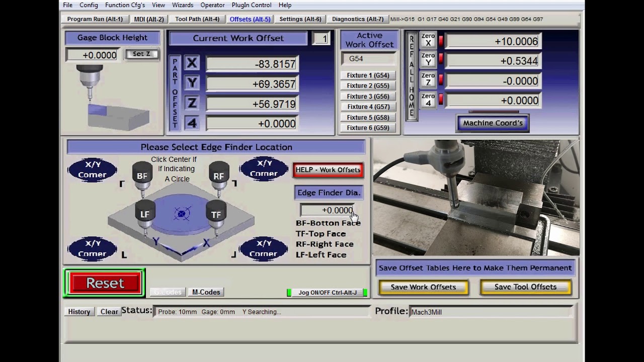Image resolution: width=644 pixels, height=362 pixels.
Task: Select Fixture 4 (G57)
Action: pos(368,107)
